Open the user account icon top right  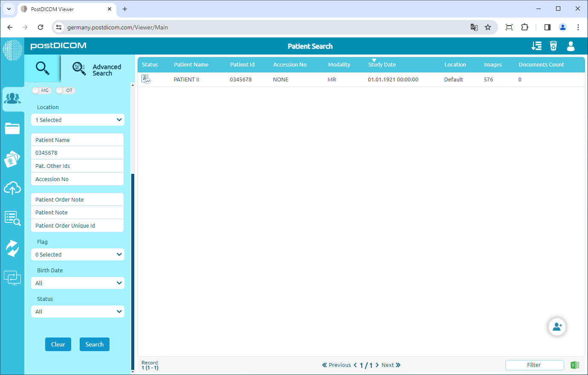[x=571, y=46]
